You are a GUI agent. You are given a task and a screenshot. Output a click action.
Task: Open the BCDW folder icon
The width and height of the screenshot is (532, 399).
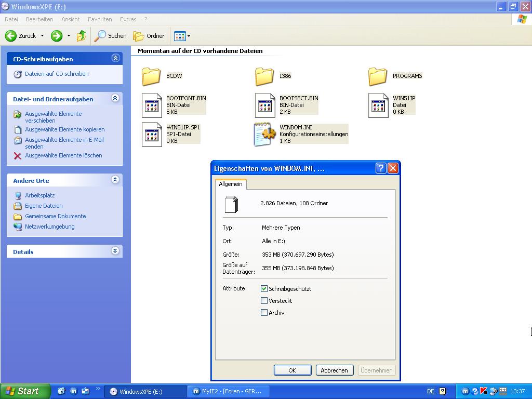pyautogui.click(x=151, y=76)
